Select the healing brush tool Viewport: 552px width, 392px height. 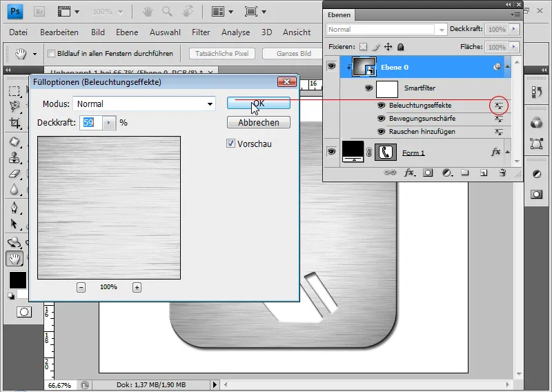(14, 141)
